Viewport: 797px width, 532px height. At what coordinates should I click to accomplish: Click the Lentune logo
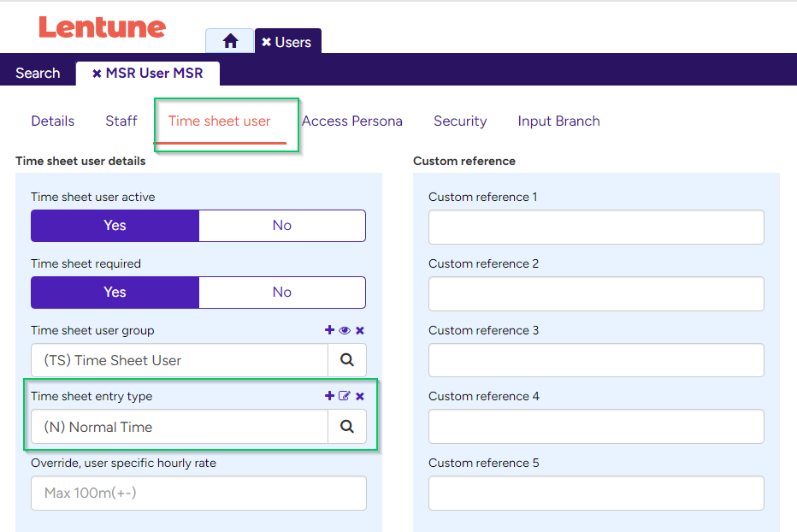click(x=102, y=27)
